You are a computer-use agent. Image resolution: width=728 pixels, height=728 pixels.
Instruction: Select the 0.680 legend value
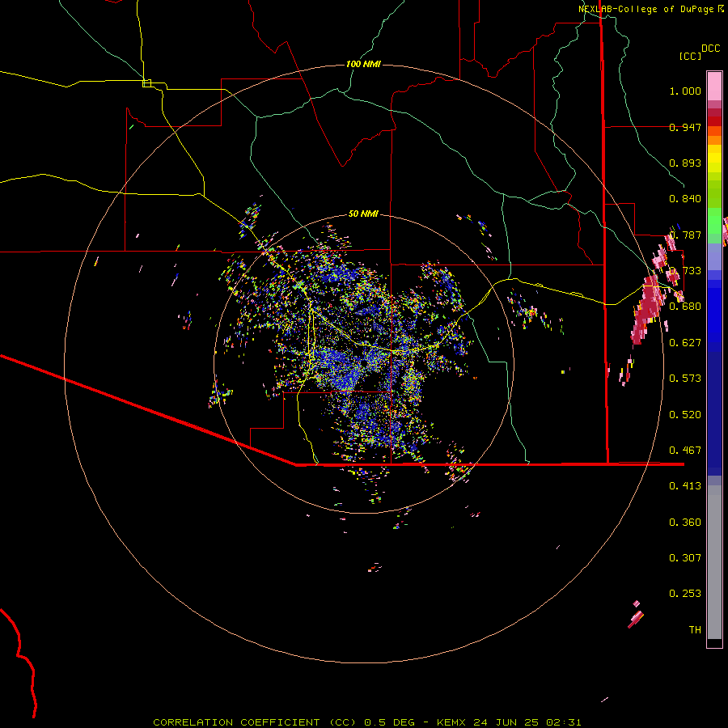[x=685, y=307]
